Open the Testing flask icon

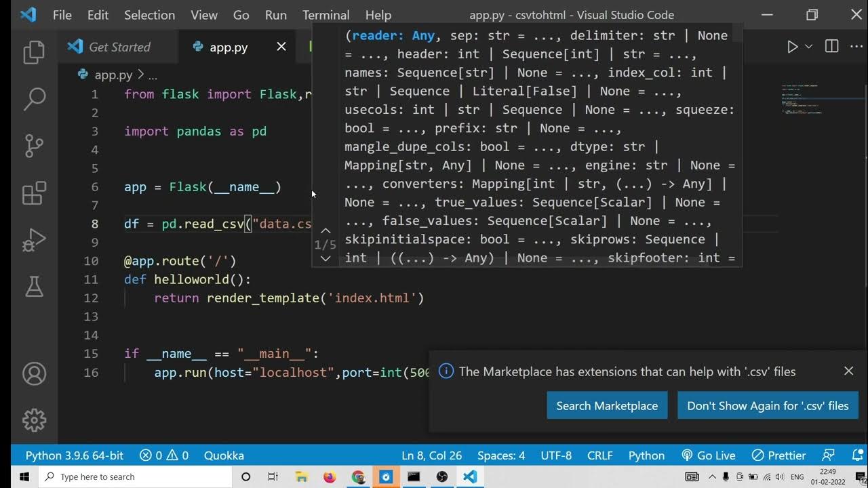[34, 286]
